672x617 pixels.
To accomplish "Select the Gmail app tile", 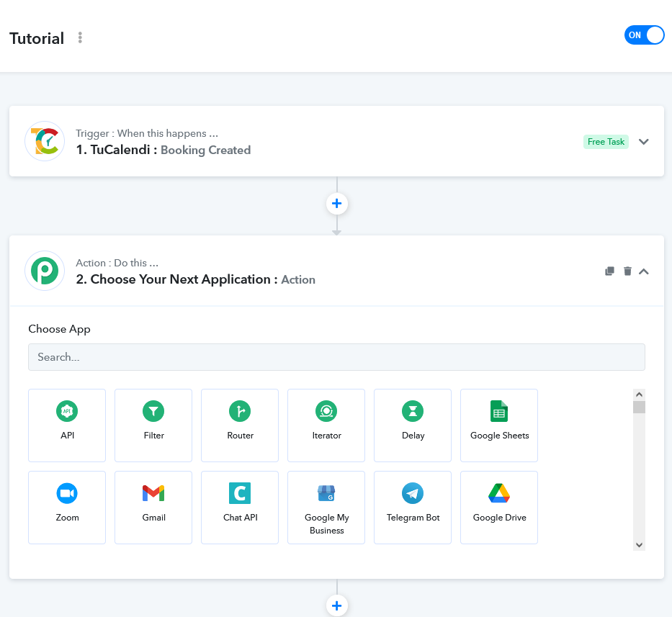I will click(x=153, y=508).
